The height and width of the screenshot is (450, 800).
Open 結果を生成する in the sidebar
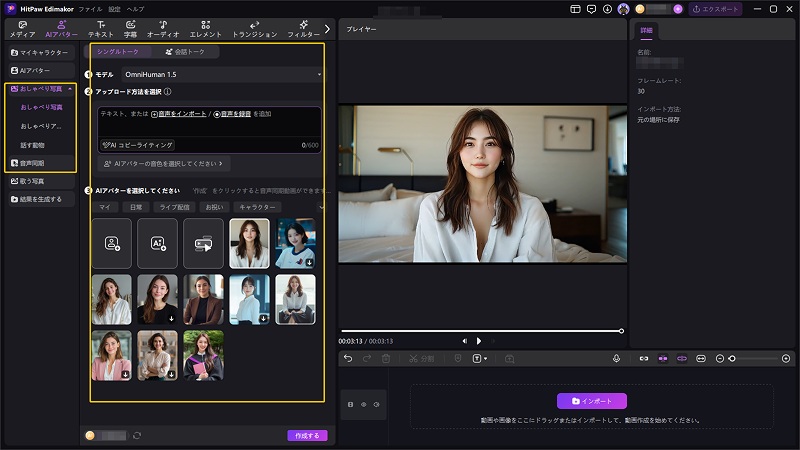40,199
